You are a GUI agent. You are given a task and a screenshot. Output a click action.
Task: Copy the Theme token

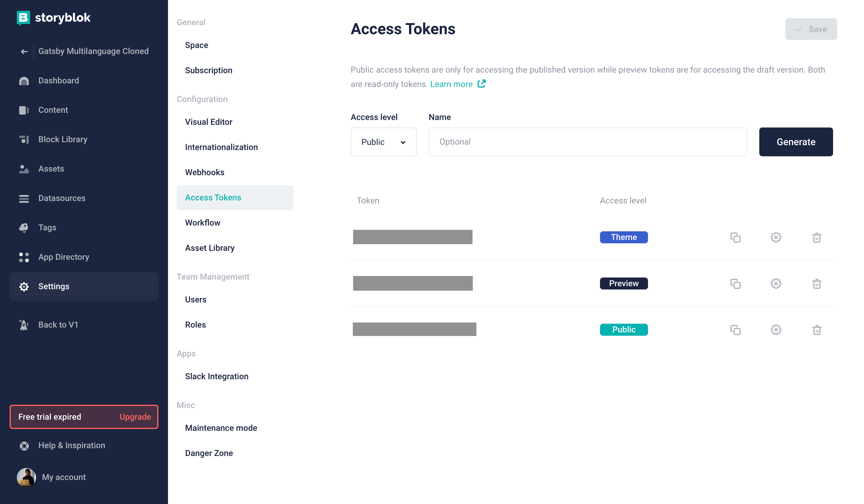735,237
